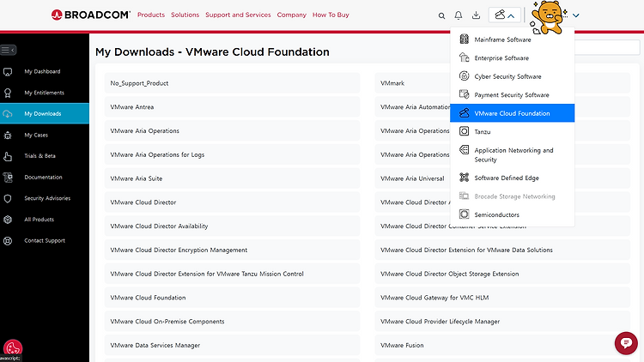Image resolution: width=644 pixels, height=362 pixels.
Task: Open Contact Support page
Action: (45, 240)
